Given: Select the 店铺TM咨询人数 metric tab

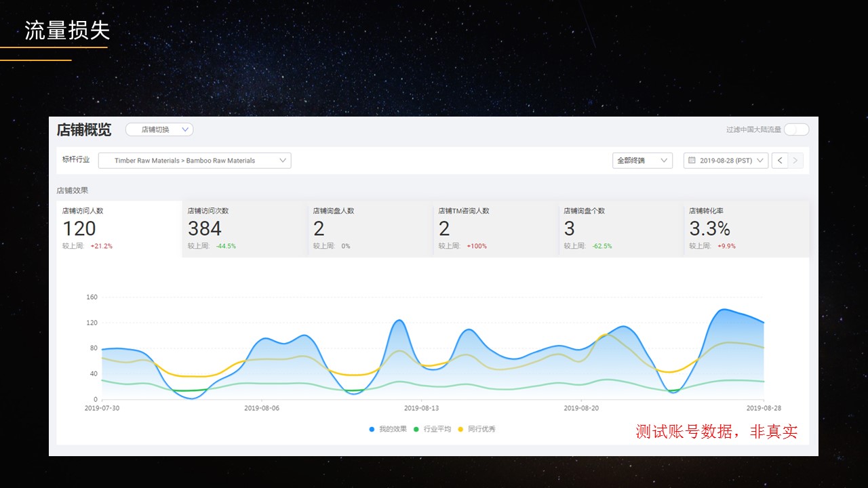Looking at the screenshot, I should [x=496, y=229].
